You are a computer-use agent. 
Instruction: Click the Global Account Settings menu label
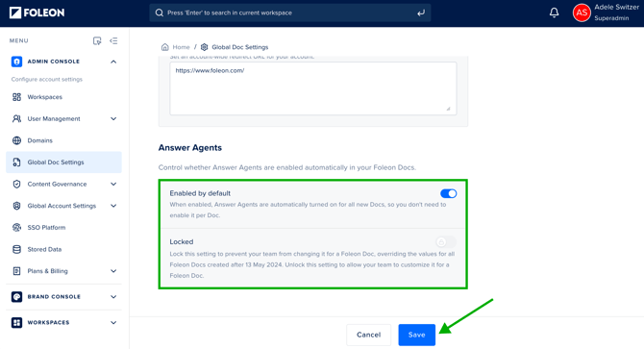(62, 206)
